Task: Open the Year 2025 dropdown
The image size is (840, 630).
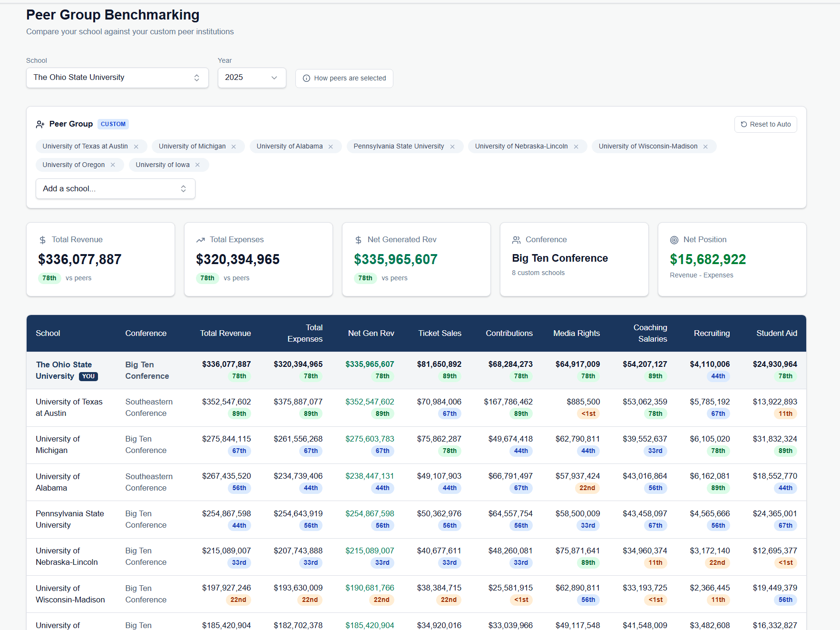Action: 252,78
